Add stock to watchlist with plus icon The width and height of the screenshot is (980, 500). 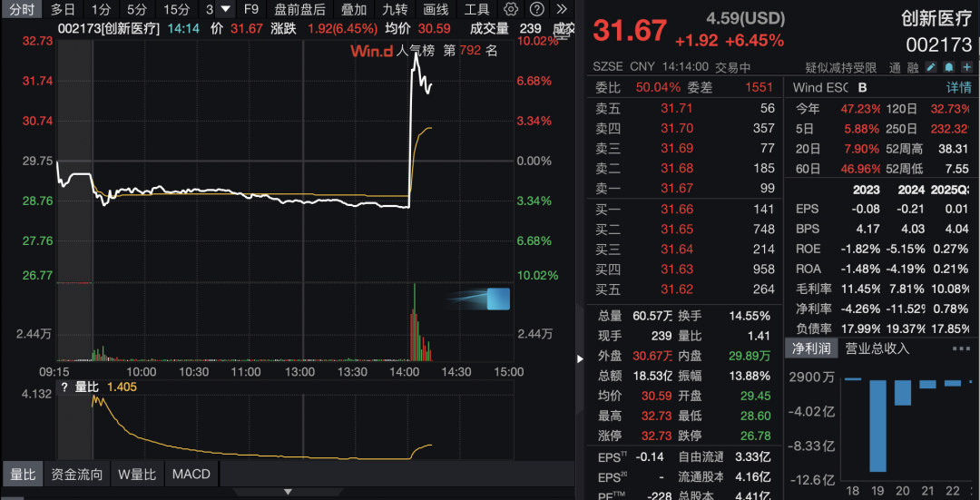pyautogui.click(x=965, y=67)
